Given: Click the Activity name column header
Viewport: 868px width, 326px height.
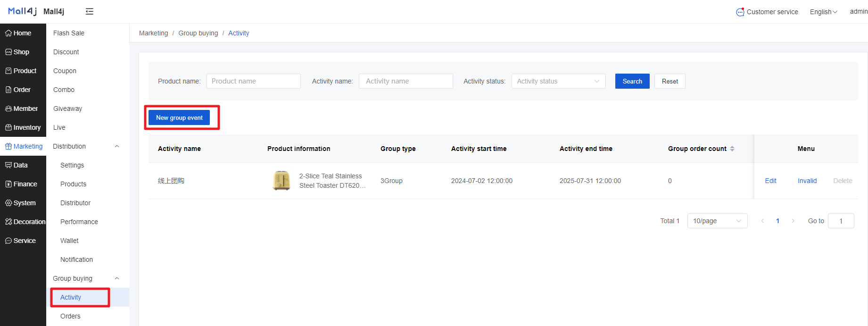Looking at the screenshot, I should (179, 149).
